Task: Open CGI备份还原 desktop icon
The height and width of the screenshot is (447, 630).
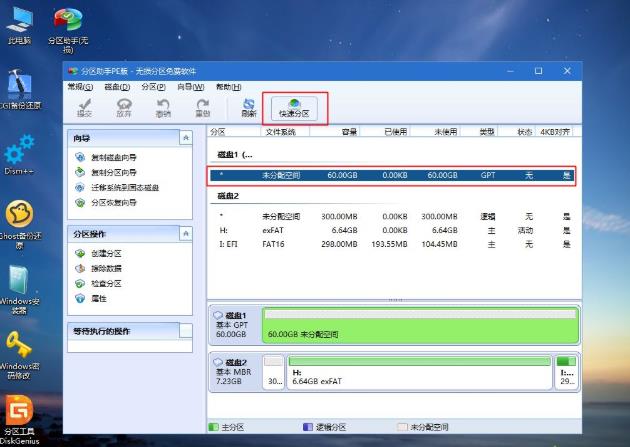Action: 19,89
